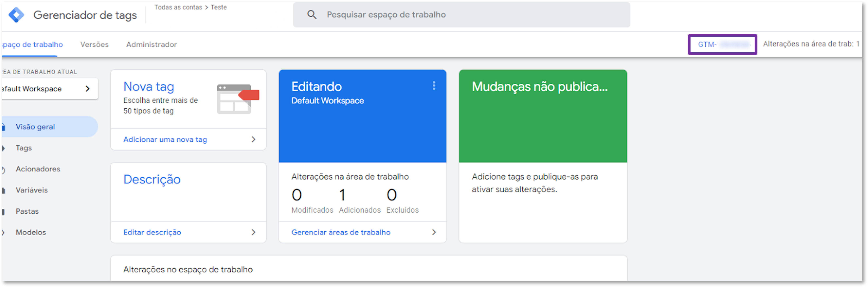Viewport: 868px width, 287px height.
Task: Click the search magnifier icon
Action: point(312,15)
